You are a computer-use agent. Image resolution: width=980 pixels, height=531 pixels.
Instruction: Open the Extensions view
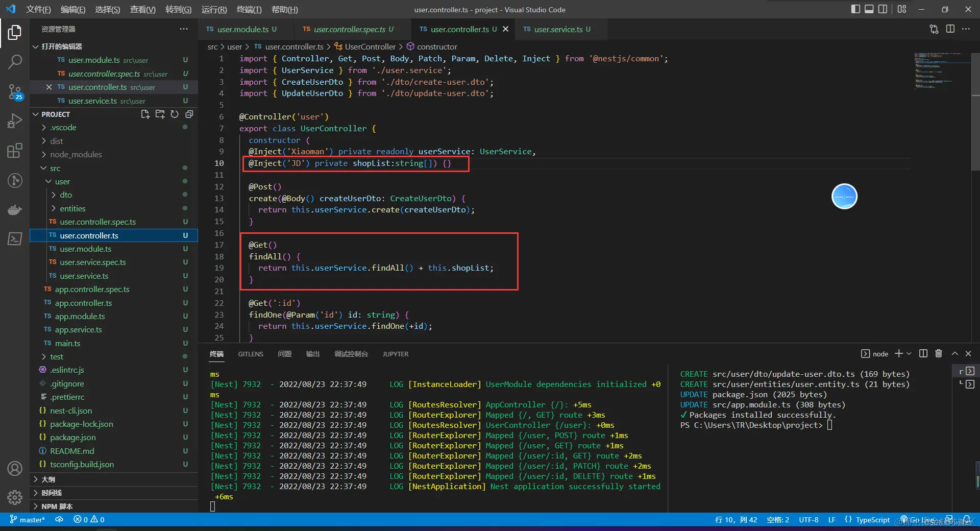(15, 151)
